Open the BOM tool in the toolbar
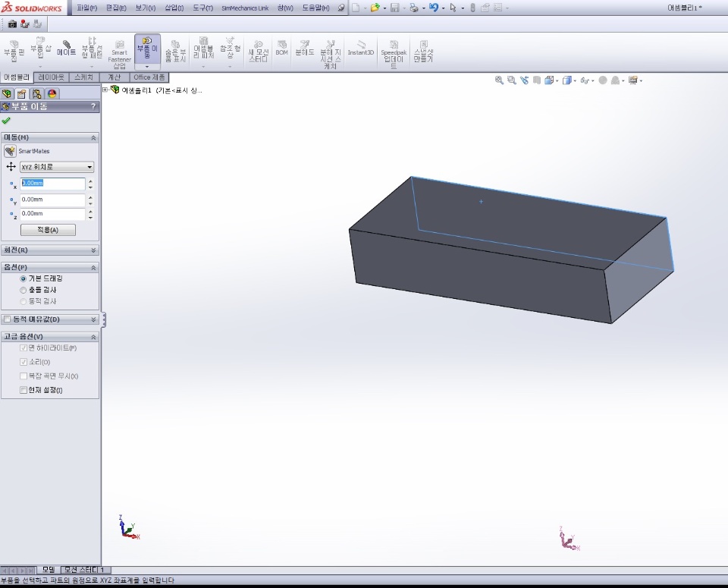Viewport: 728px width, 588px height. (281, 49)
